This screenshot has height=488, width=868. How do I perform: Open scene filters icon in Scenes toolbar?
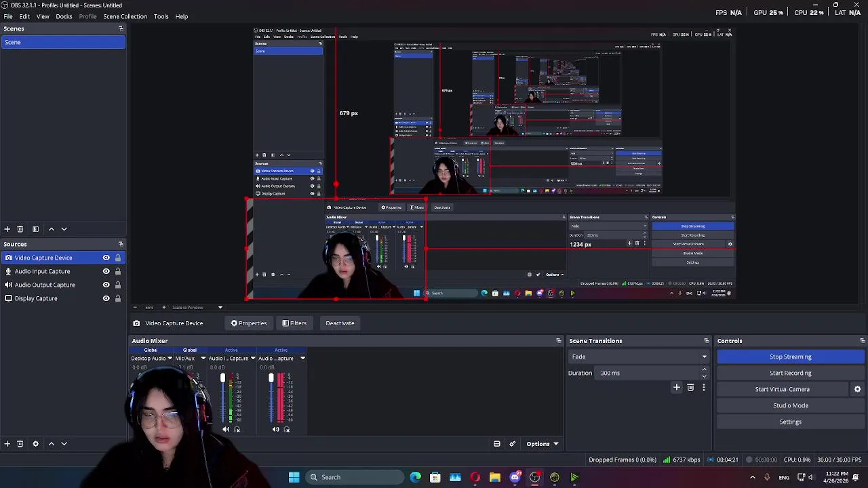[35, 229]
